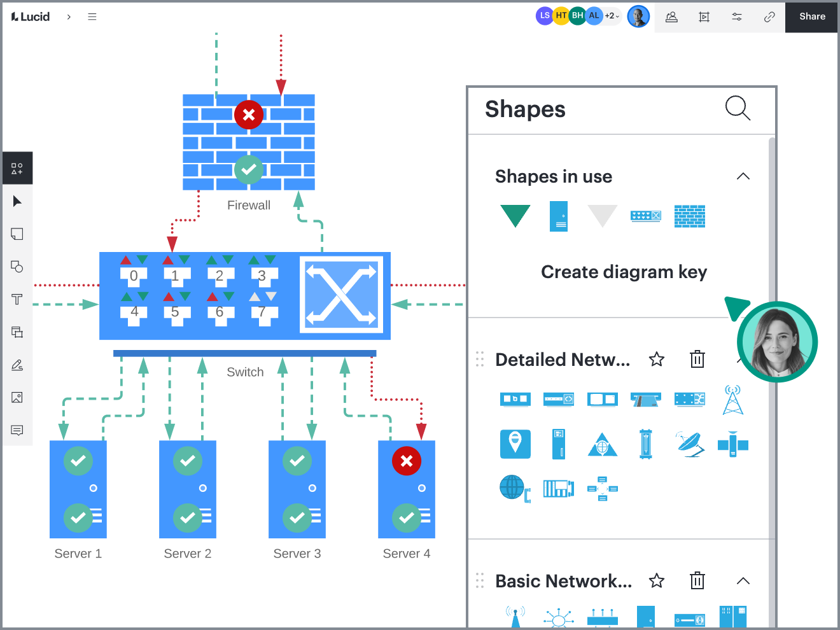
Task: Click the red X status on Firewall
Action: (249, 115)
